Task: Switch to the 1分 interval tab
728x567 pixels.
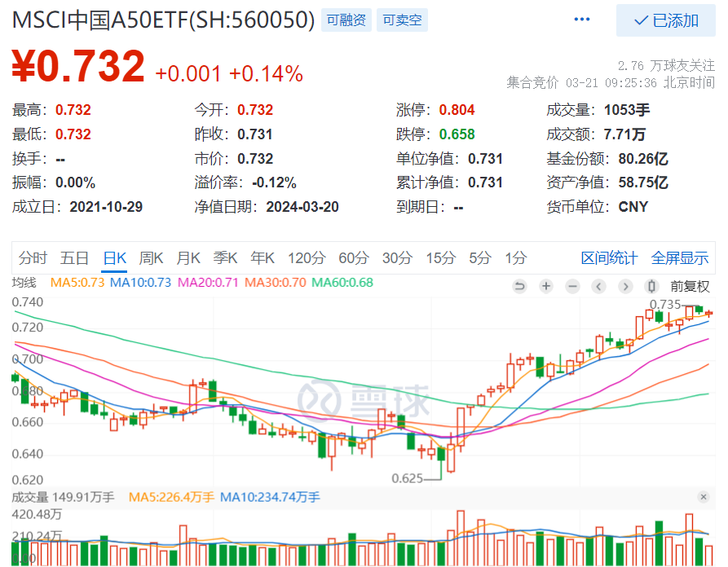Action: 516,257
